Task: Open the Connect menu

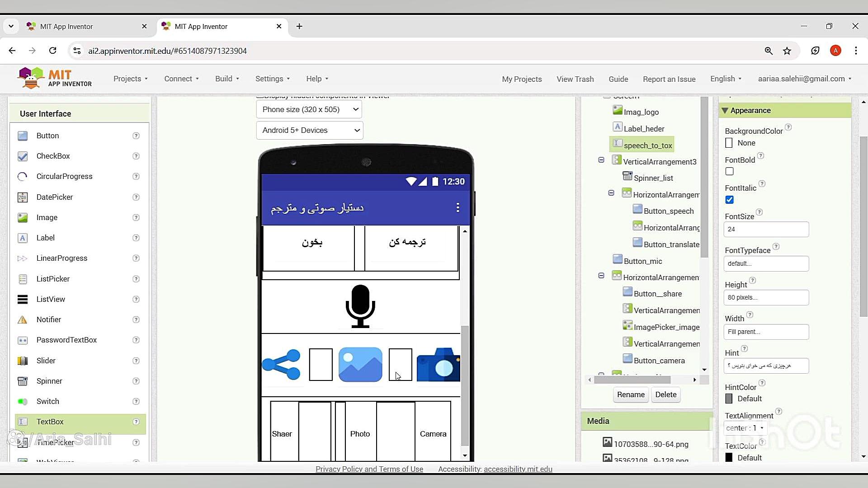Action: pyautogui.click(x=181, y=79)
